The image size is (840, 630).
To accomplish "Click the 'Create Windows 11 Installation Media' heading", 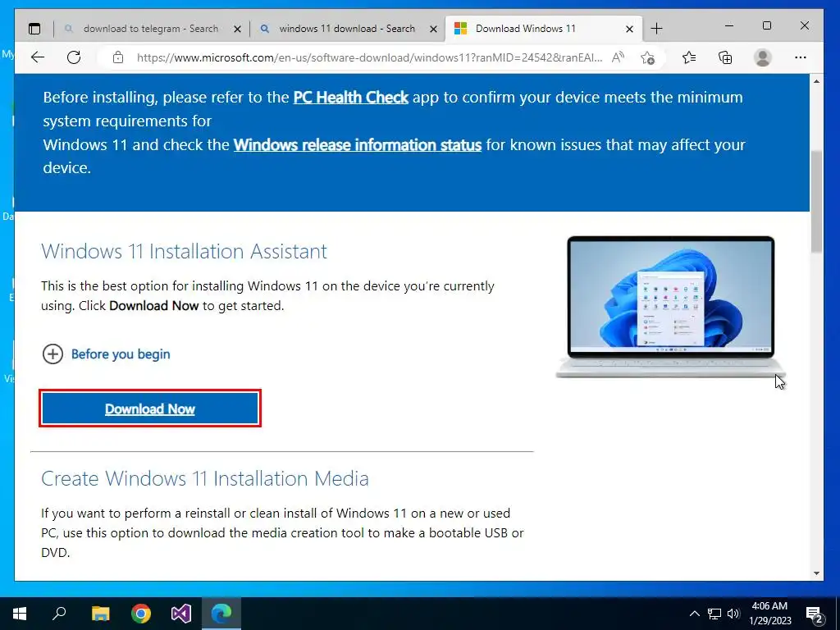I will point(204,478).
